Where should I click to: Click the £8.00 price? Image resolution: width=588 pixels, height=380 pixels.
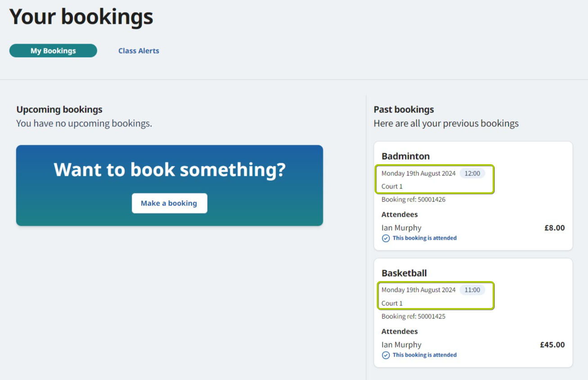pos(555,228)
